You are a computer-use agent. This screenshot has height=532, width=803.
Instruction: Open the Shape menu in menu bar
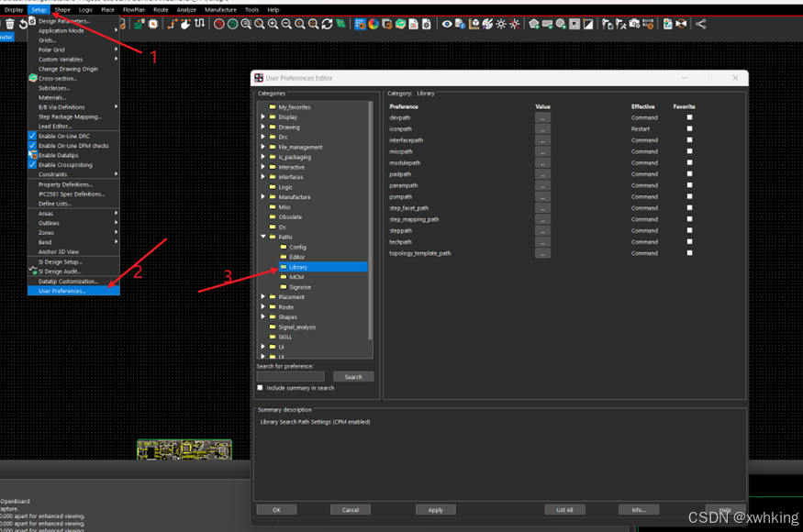(x=62, y=10)
